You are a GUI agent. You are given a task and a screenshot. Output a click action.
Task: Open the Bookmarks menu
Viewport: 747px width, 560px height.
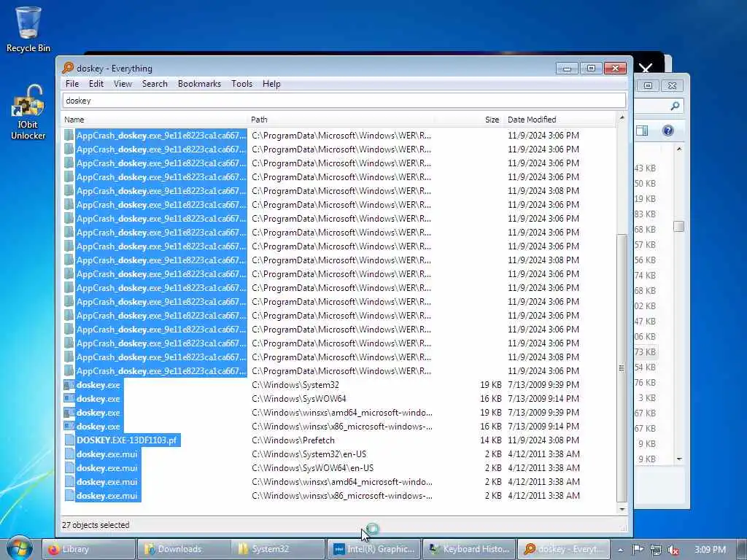point(199,84)
